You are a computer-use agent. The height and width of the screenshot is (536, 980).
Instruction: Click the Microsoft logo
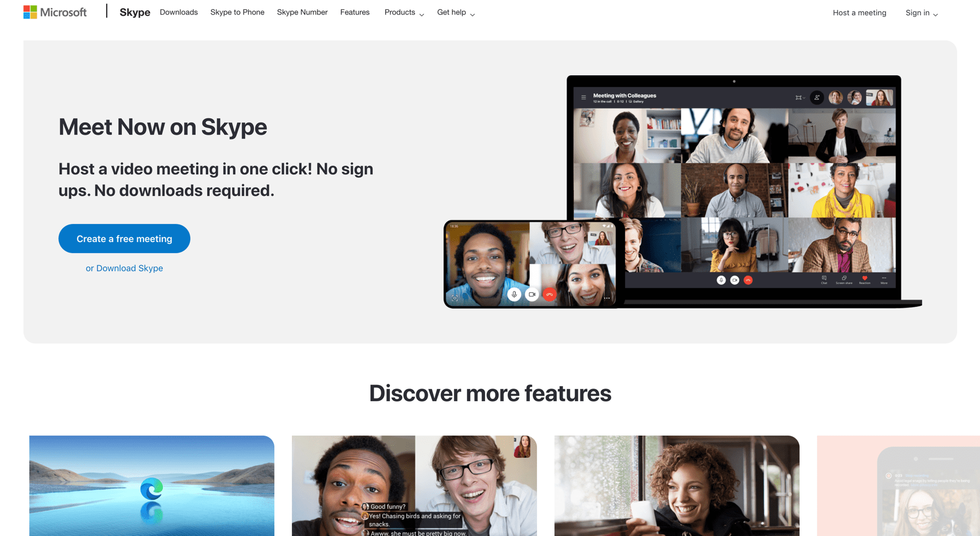pos(55,12)
